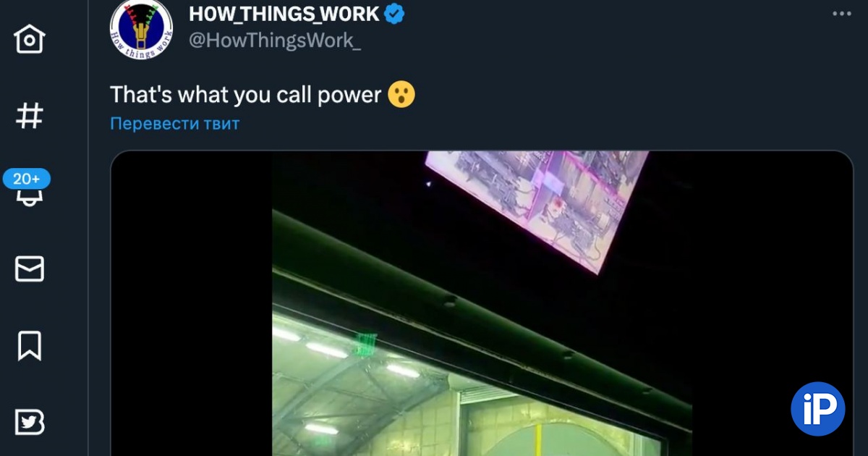
Task: Open the three-dot more options menu
Action: (841, 14)
